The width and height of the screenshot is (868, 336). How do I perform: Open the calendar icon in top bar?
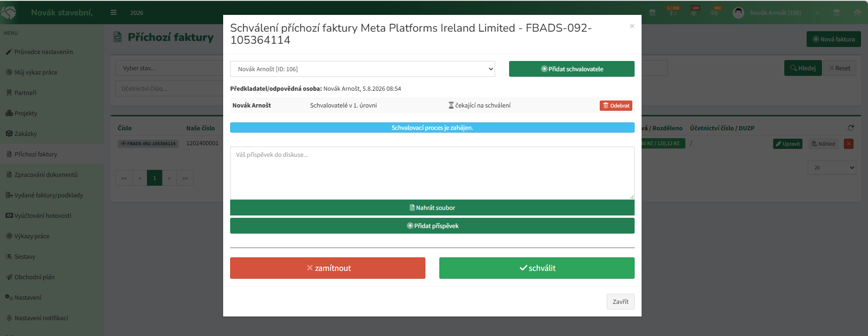point(652,13)
